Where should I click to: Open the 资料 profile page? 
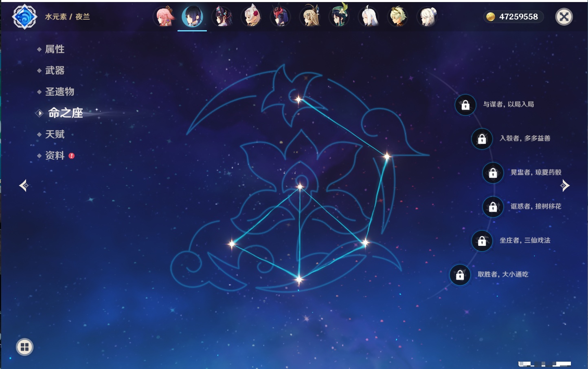point(55,155)
